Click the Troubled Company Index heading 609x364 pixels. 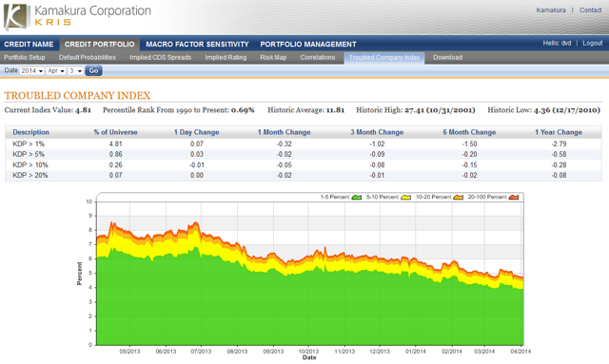[x=77, y=95]
